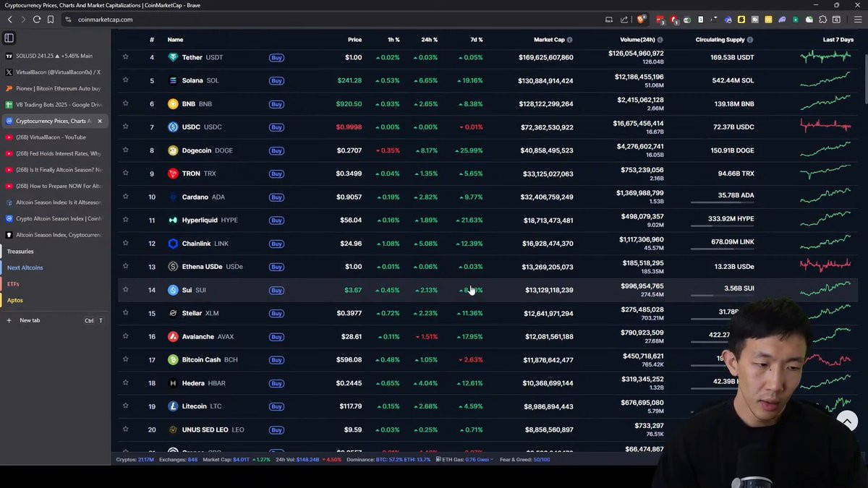Bookmark this page in Brave
This screenshot has height=488, width=868.
tap(51, 20)
